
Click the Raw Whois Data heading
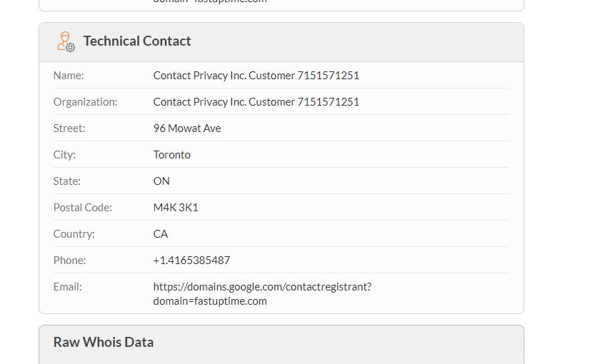[x=104, y=342]
